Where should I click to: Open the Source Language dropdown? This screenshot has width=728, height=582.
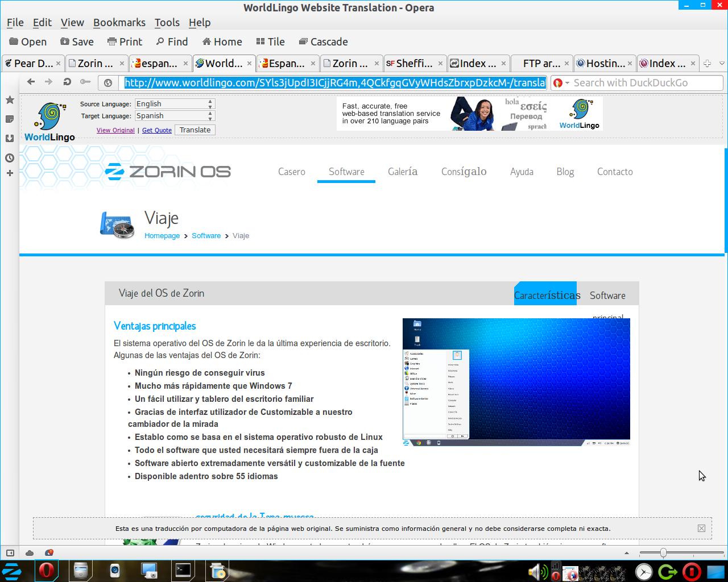pyautogui.click(x=174, y=104)
